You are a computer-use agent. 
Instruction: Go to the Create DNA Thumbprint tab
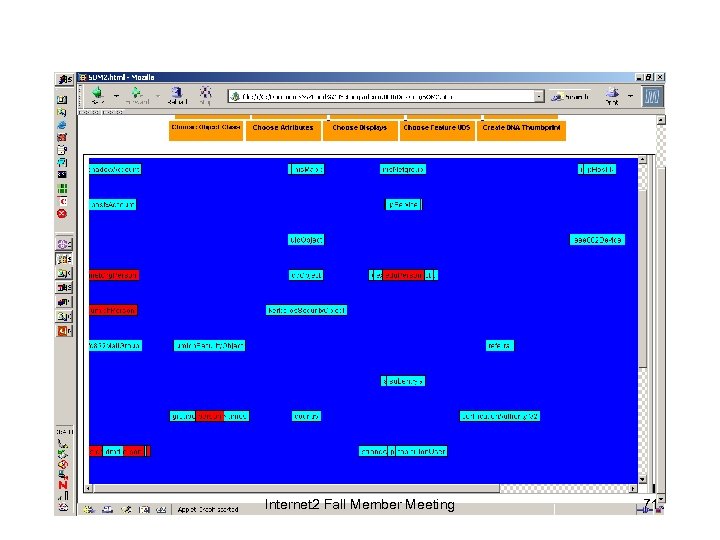tap(521, 130)
